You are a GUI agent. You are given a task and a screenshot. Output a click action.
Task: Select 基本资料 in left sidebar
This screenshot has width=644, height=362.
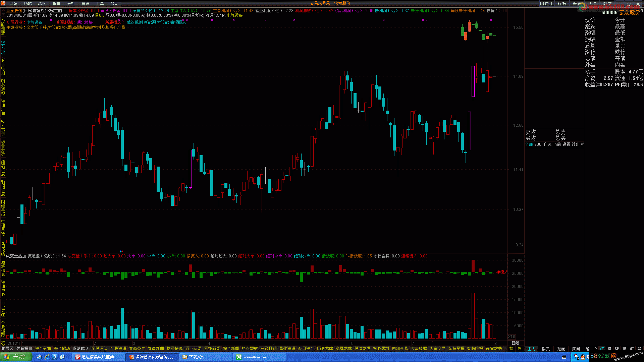click(3, 67)
